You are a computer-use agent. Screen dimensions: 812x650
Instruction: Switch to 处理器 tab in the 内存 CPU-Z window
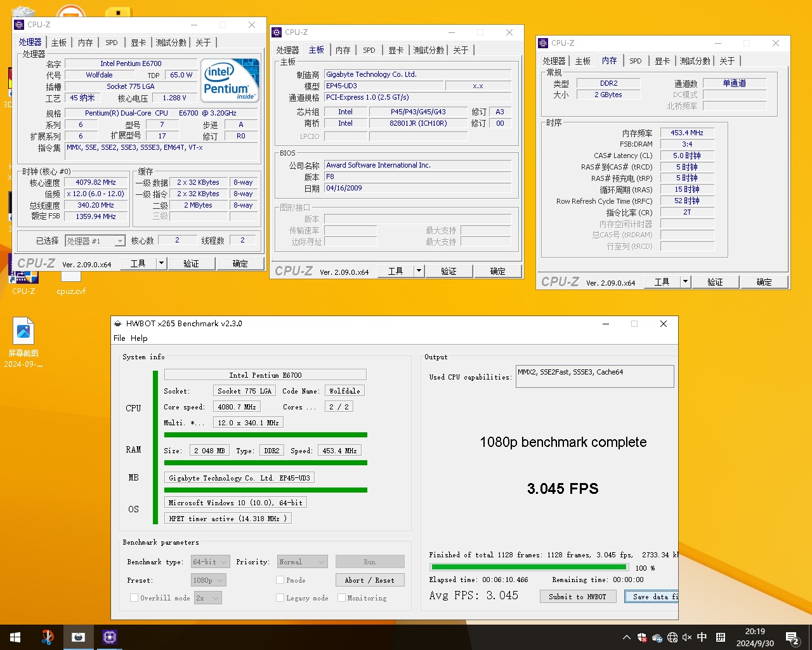coord(554,61)
